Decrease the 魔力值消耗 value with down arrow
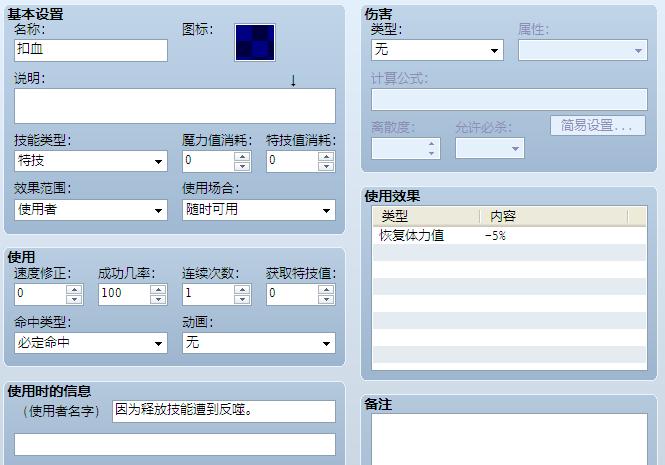The image size is (665, 465). click(x=242, y=166)
